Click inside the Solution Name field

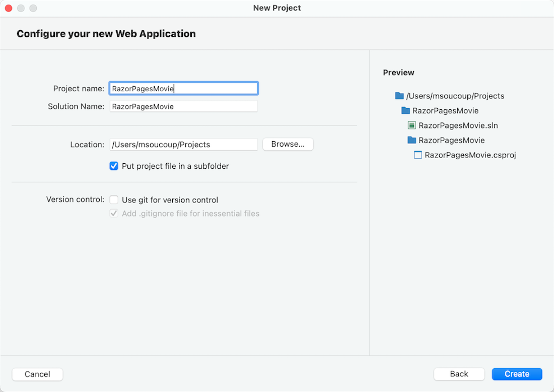183,106
